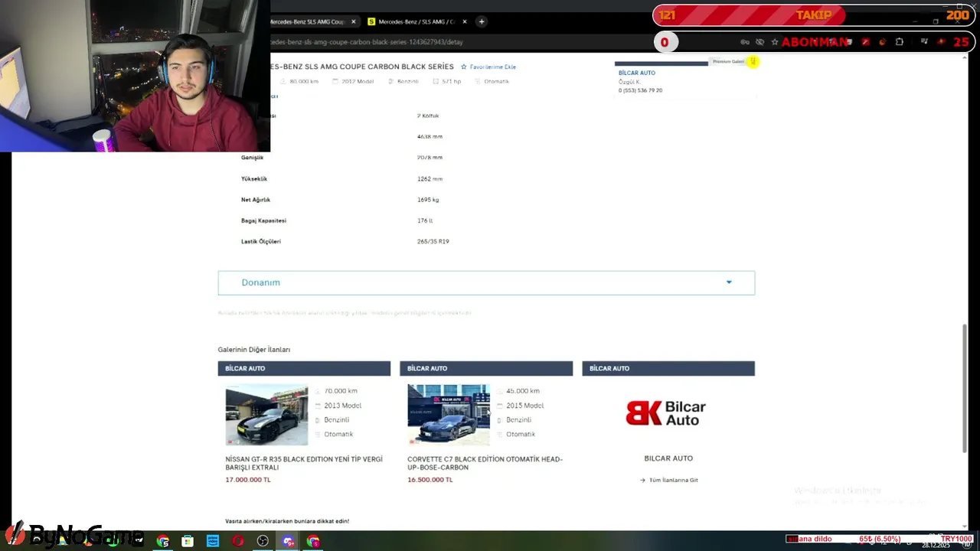
Task: Click the password key icon in address bar
Action: [745, 42]
